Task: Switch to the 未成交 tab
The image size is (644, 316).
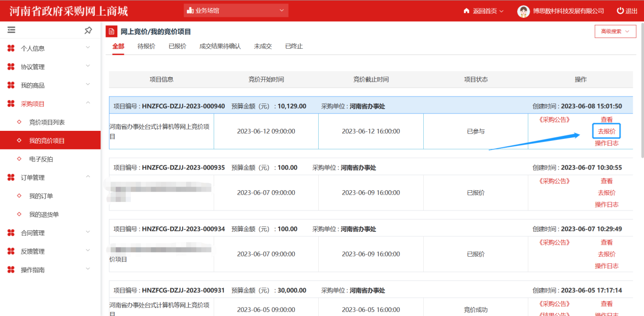Action: coord(263,46)
